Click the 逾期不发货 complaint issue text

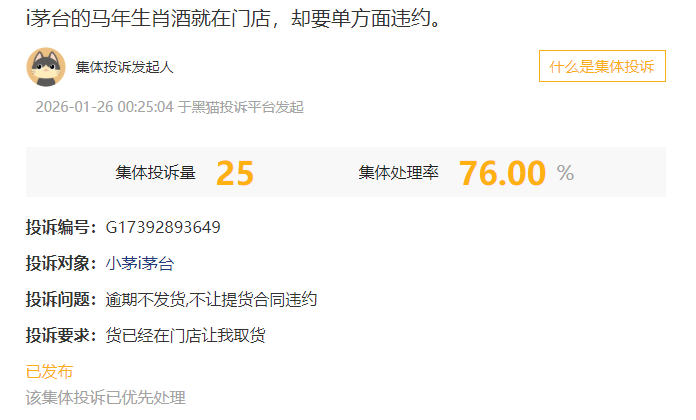[x=146, y=299]
